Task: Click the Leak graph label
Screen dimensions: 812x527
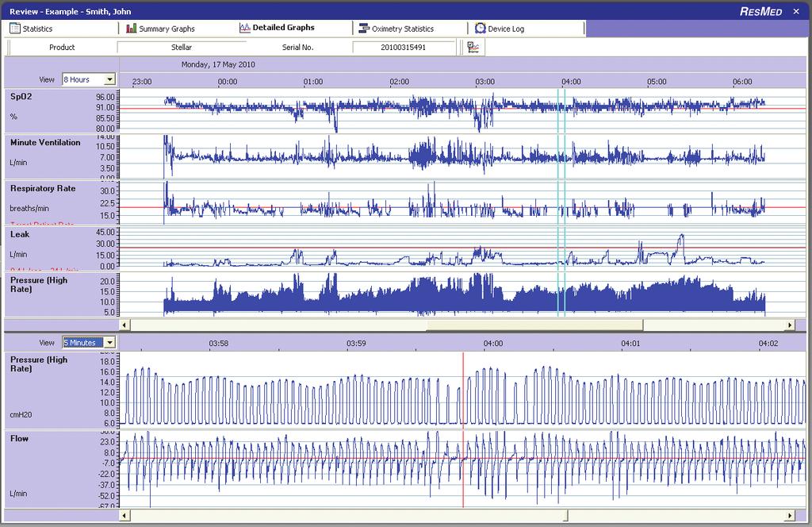Action: (x=20, y=234)
